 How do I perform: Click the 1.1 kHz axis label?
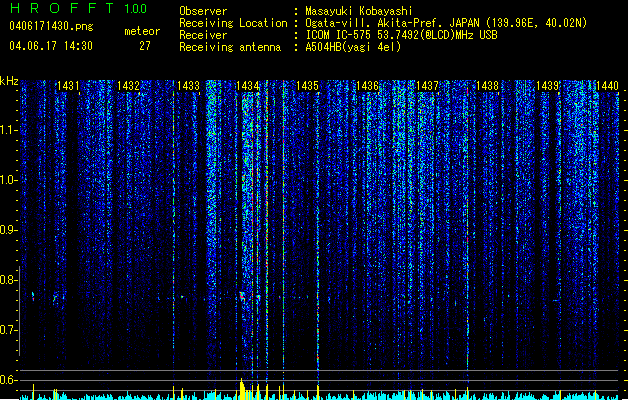click(x=8, y=130)
